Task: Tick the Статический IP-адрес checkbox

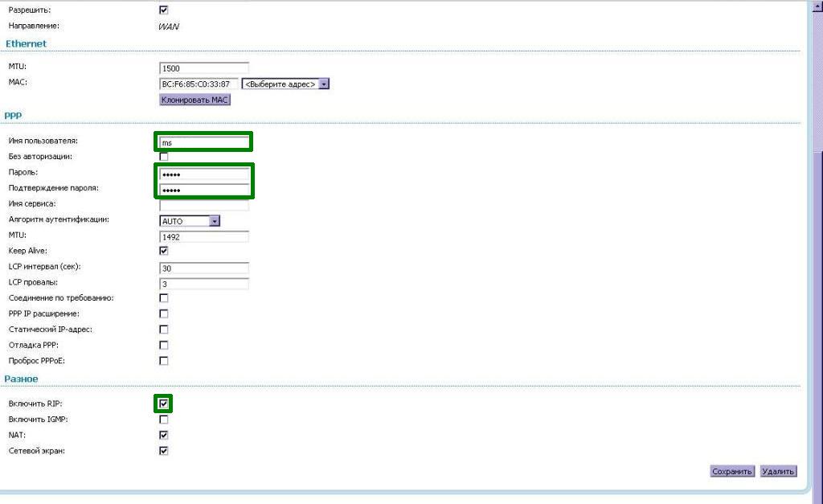Action: [x=164, y=330]
